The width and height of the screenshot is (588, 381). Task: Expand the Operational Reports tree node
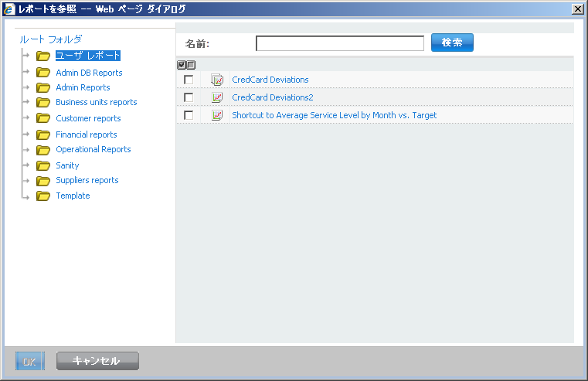pos(25,149)
